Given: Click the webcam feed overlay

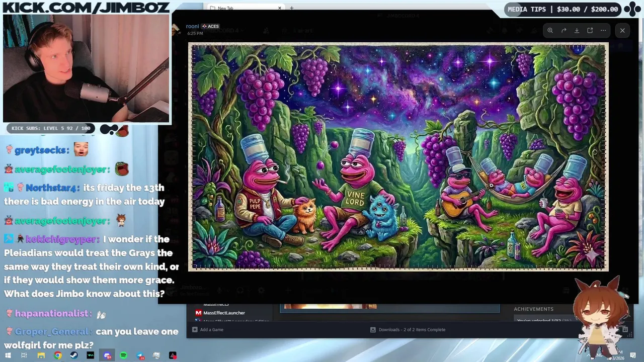Looking at the screenshot, I should (x=86, y=68).
